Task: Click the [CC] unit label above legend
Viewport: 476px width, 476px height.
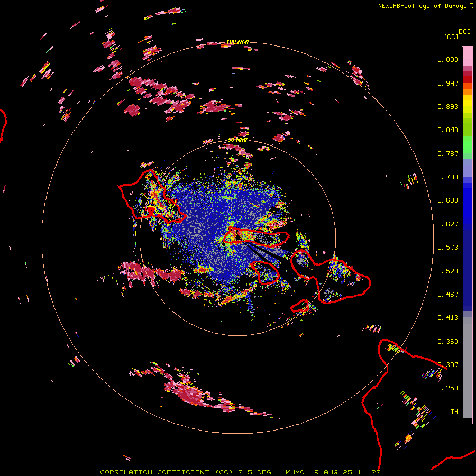Action: [x=452, y=36]
